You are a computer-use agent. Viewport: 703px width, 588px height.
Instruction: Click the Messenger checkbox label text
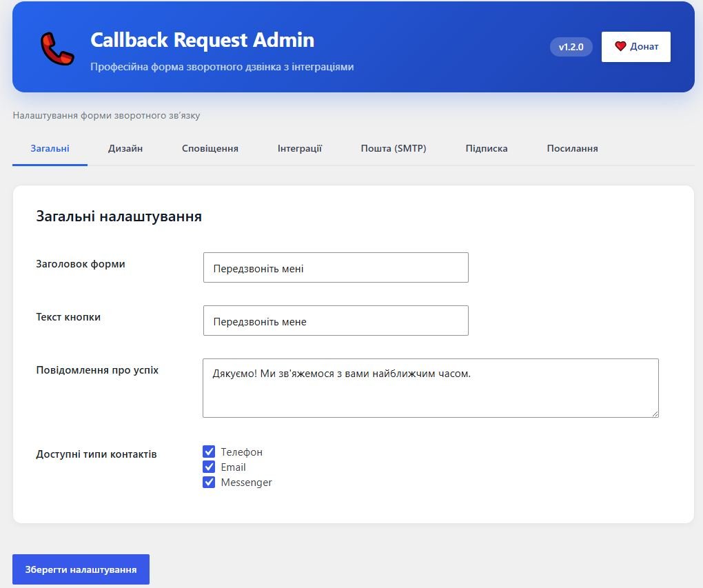coord(246,483)
